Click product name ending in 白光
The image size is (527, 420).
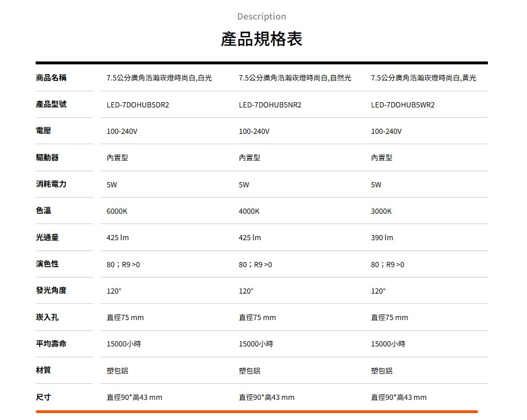click(159, 78)
